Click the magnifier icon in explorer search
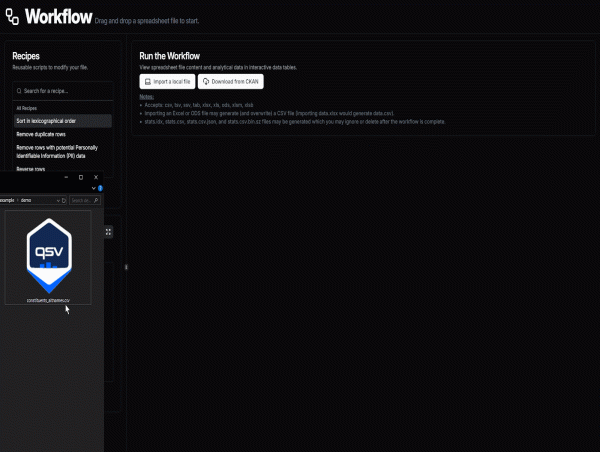This screenshot has width=600, height=452. 96,200
